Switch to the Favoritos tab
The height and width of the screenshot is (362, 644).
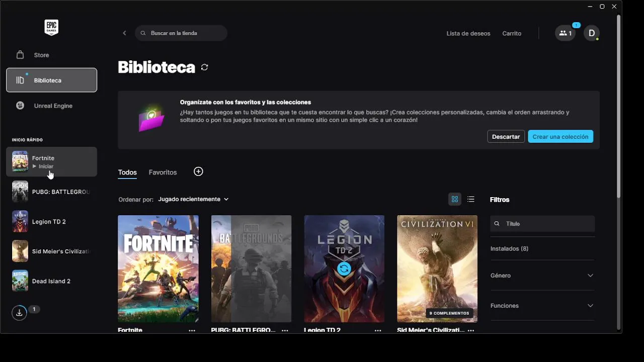point(163,172)
